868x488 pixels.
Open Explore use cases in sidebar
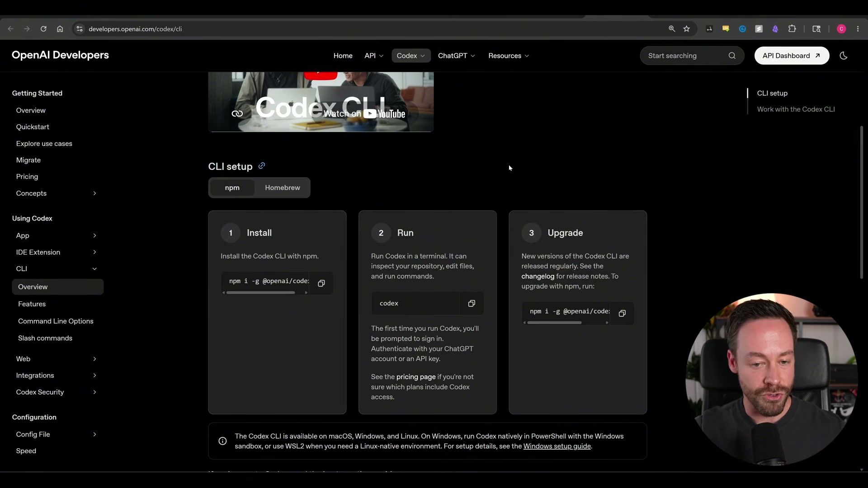tap(44, 144)
